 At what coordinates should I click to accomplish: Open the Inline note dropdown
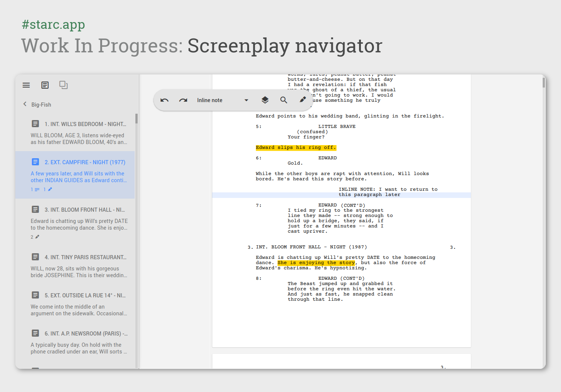coord(223,100)
